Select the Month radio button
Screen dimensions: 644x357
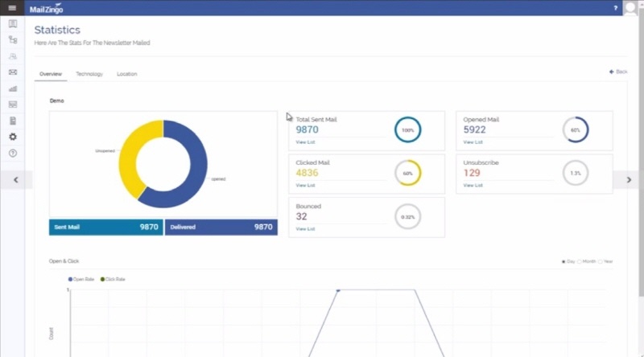click(x=580, y=261)
